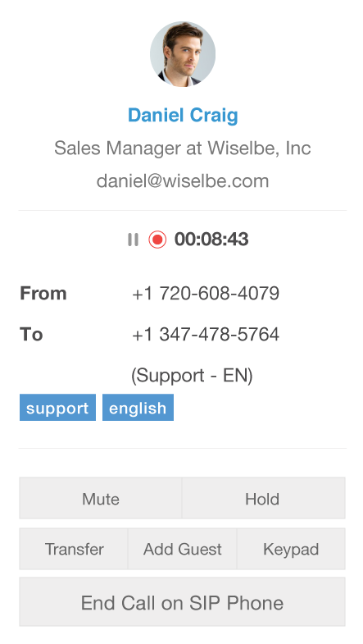The width and height of the screenshot is (363, 644).
Task: Click the red record indicator icon
Action: coord(157,240)
